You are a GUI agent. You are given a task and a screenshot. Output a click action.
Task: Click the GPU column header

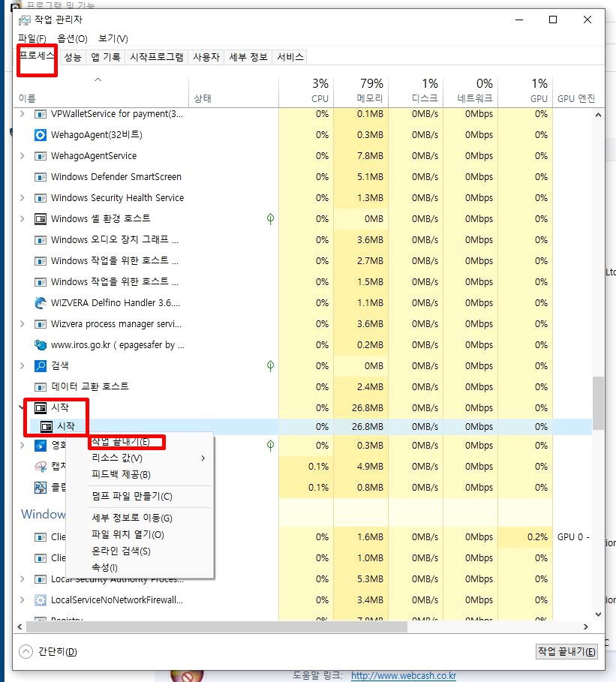[x=525, y=92]
